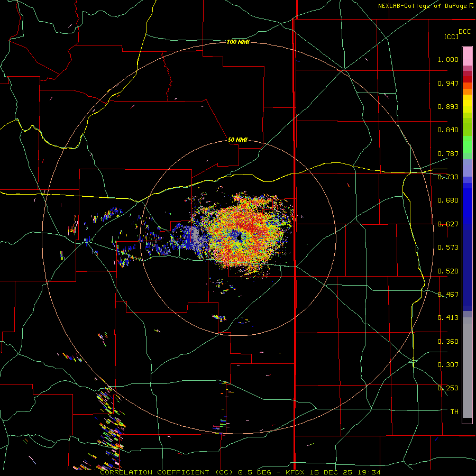
Task: Click the pink top segment of color bar
Action: pyautogui.click(x=467, y=57)
